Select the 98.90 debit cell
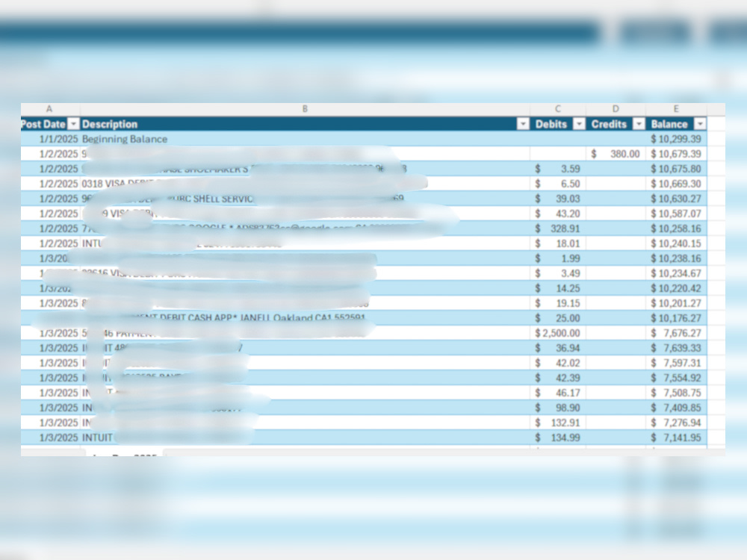 point(558,408)
